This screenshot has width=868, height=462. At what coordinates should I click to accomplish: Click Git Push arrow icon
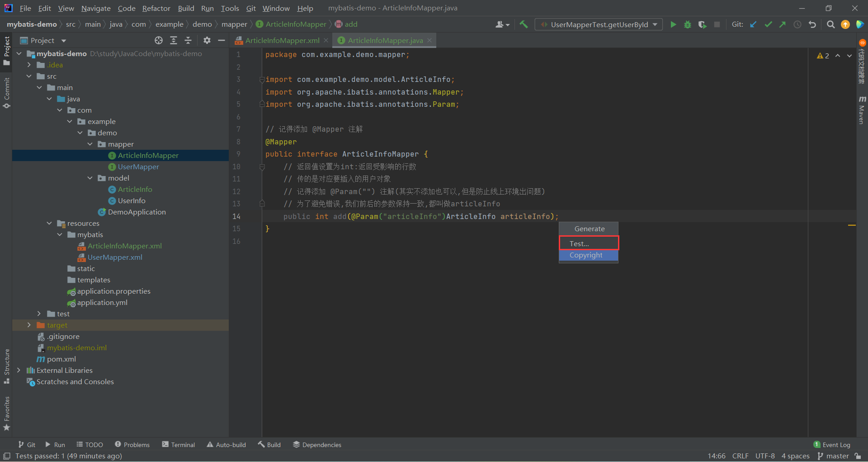(783, 24)
